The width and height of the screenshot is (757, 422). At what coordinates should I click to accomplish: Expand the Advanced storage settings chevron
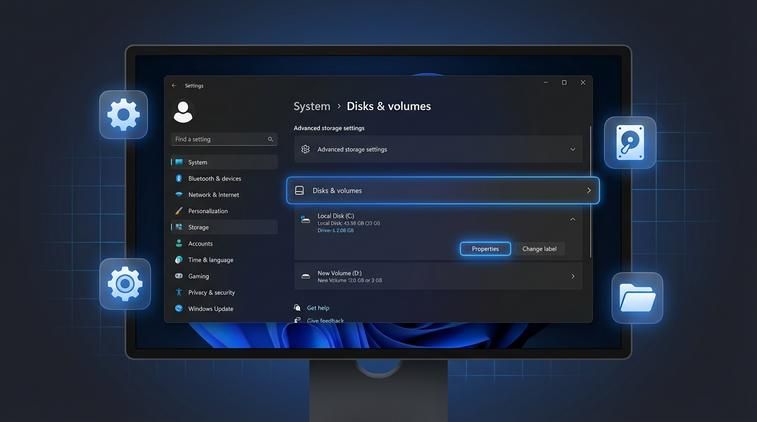click(573, 149)
